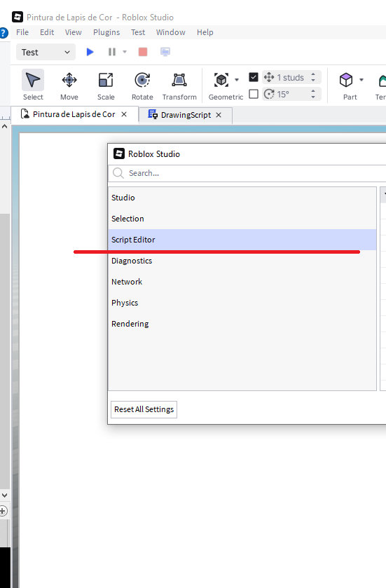386x588 pixels.
Task: Click the move snapping arrows icon
Action: (269, 77)
